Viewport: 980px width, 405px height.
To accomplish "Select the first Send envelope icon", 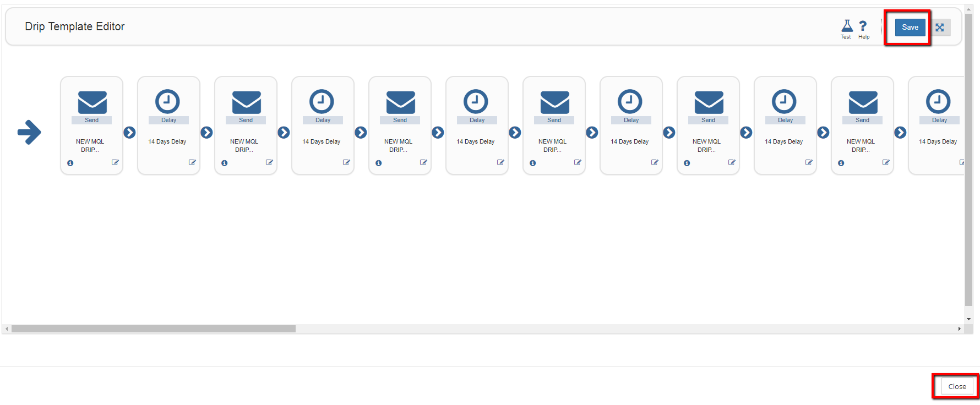I will tap(92, 102).
